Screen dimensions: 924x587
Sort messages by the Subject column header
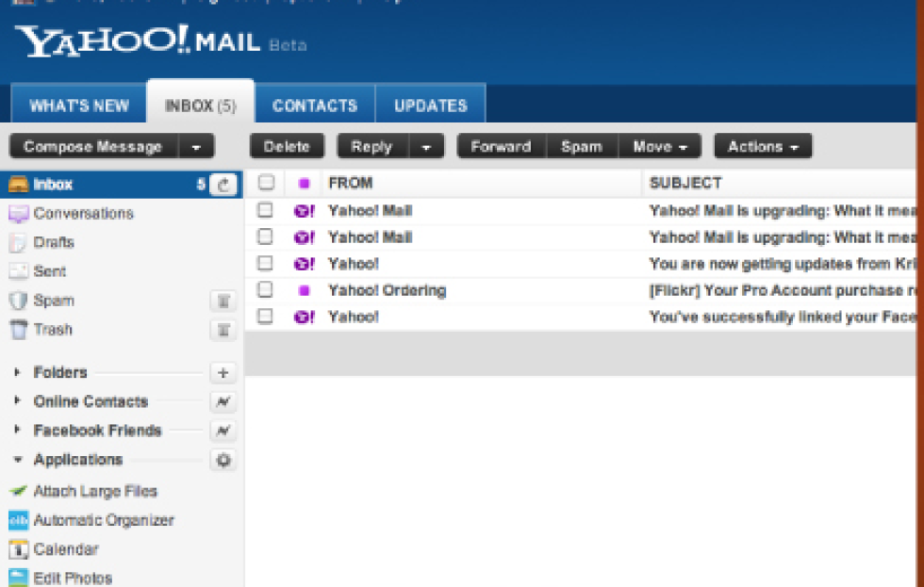(685, 183)
